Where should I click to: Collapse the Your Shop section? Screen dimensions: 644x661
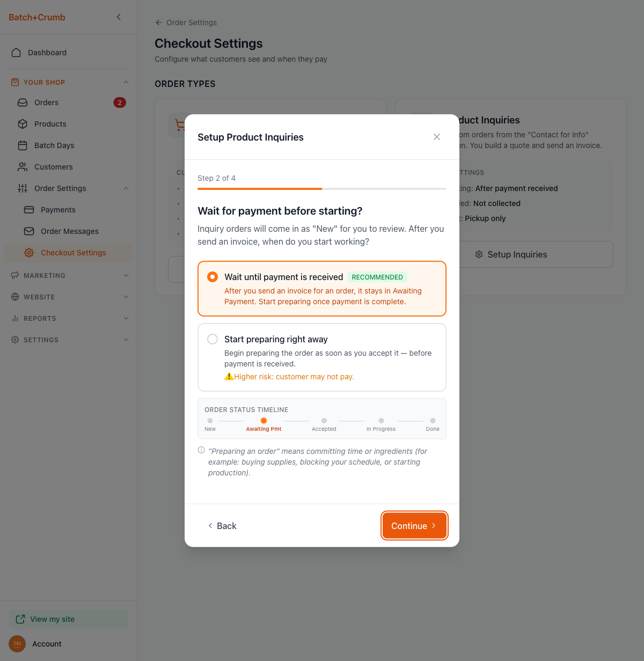point(126,82)
